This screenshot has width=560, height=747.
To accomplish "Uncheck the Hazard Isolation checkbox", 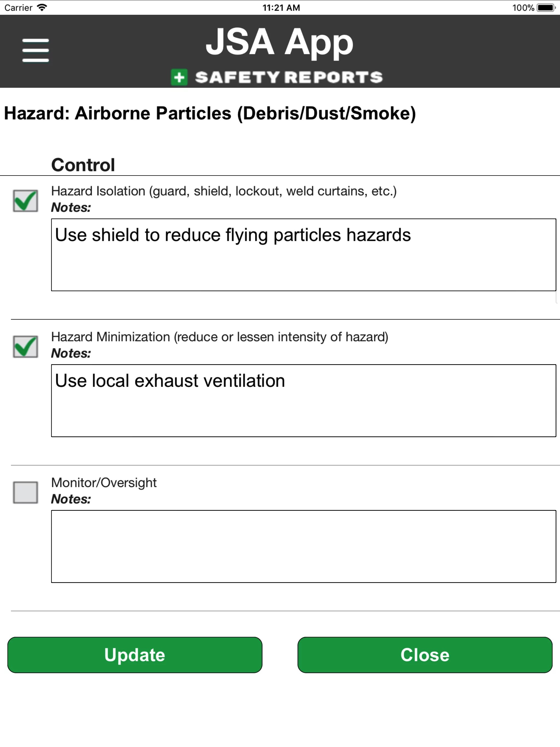I will [x=25, y=201].
